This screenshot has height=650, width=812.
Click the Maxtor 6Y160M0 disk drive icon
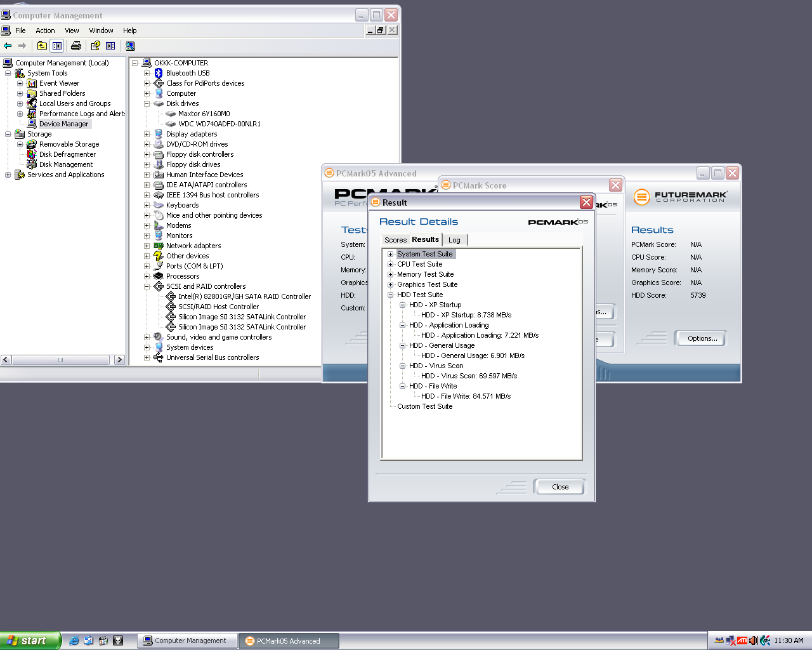(171, 114)
